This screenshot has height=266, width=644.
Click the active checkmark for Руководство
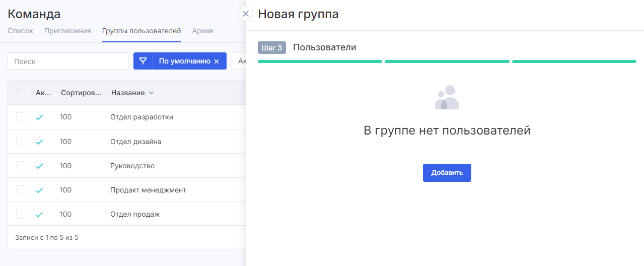[39, 166]
